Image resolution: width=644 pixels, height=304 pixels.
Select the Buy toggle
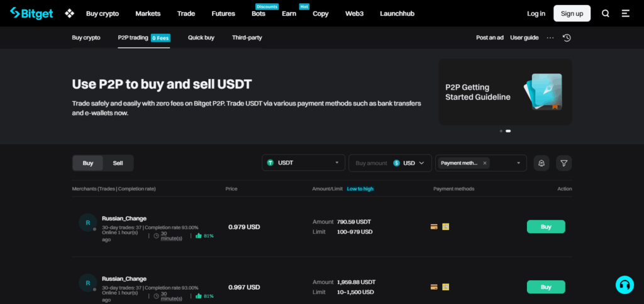88,163
